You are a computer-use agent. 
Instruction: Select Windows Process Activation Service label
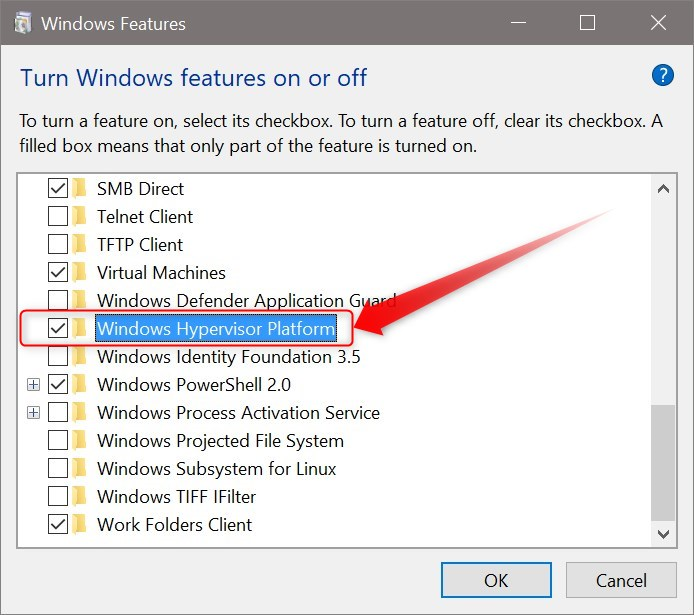238,413
